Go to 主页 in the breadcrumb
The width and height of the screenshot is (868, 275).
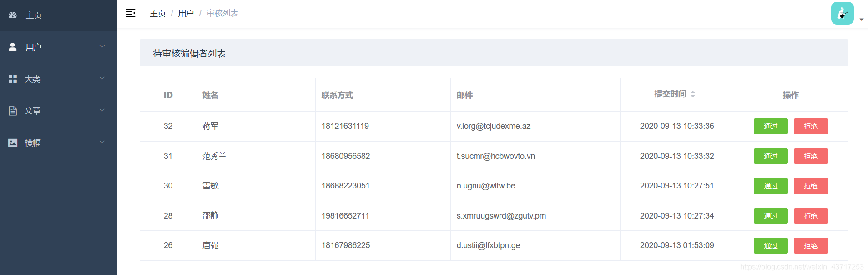click(x=158, y=14)
